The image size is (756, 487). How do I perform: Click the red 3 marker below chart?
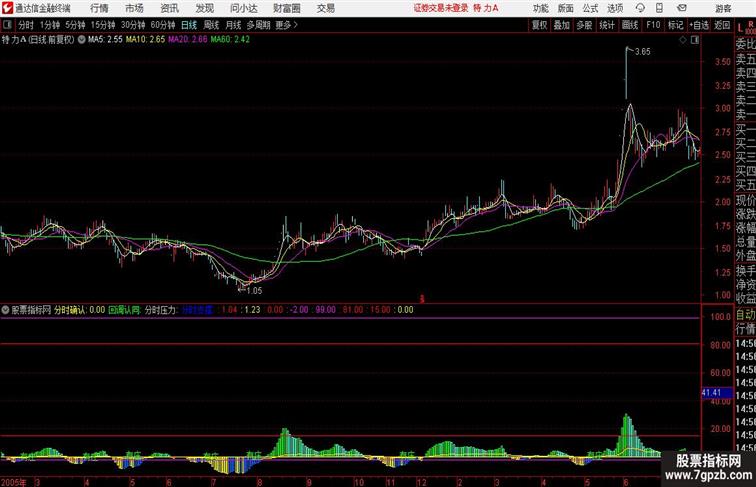pos(422,299)
